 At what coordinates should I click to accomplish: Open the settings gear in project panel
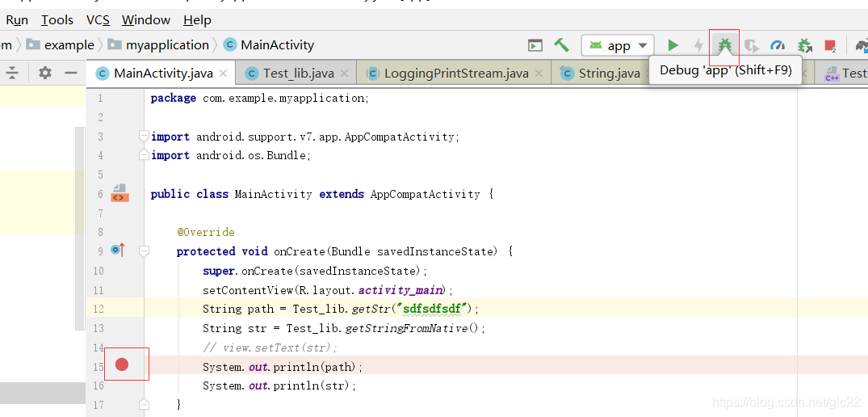45,73
